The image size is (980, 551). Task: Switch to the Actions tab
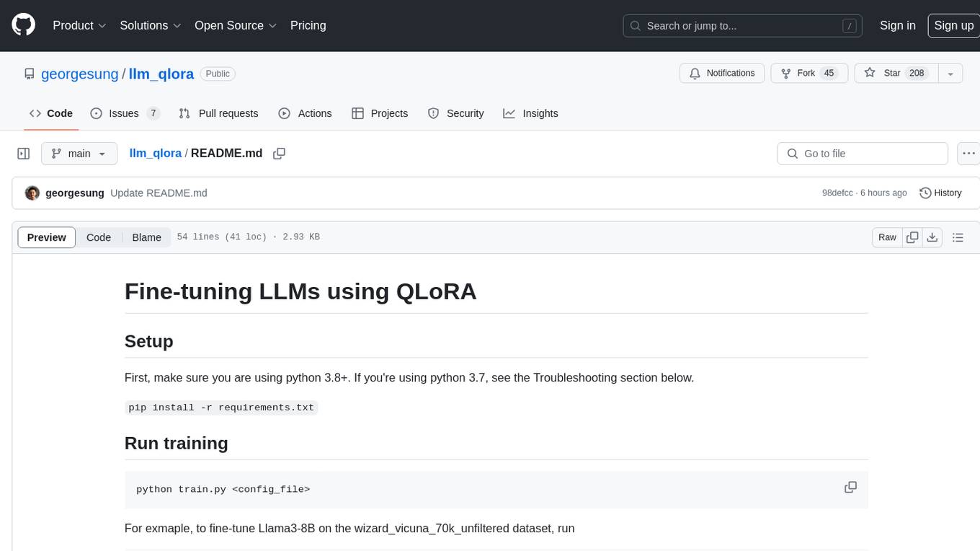305,113
